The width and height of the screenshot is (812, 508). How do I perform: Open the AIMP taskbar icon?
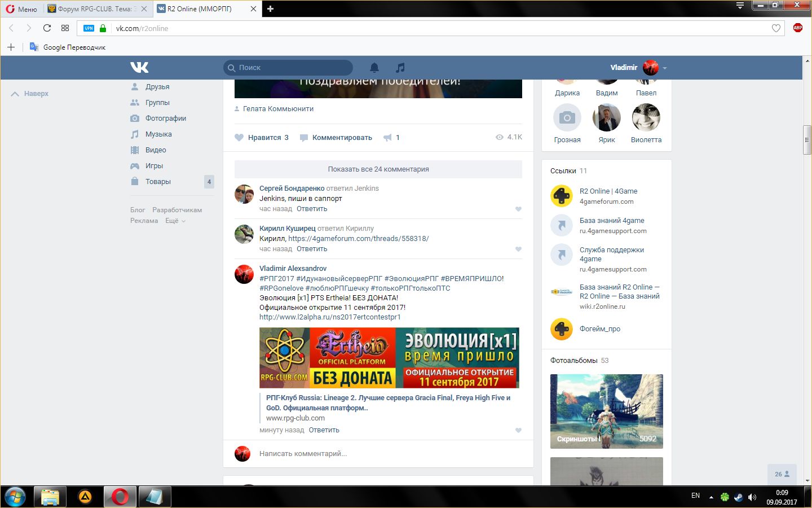coord(85,497)
